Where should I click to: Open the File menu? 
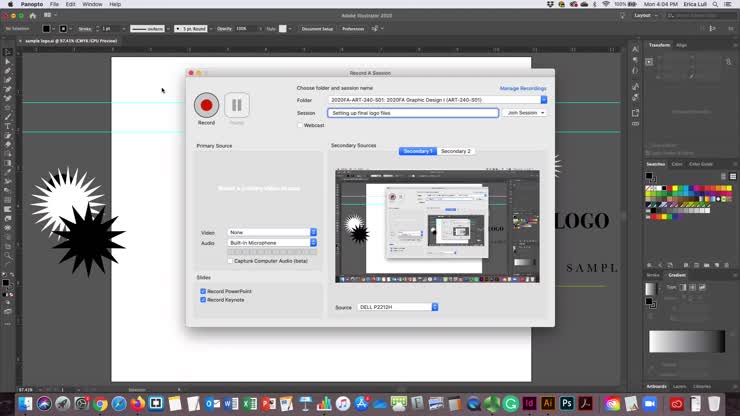(54, 4)
